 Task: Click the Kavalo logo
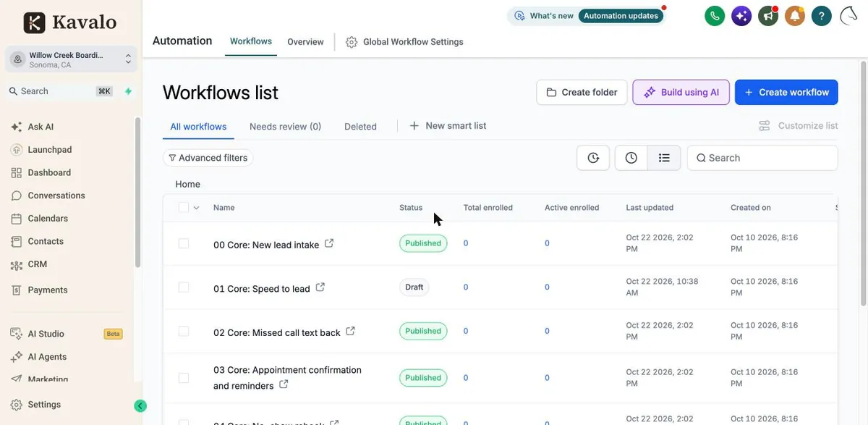click(x=70, y=22)
